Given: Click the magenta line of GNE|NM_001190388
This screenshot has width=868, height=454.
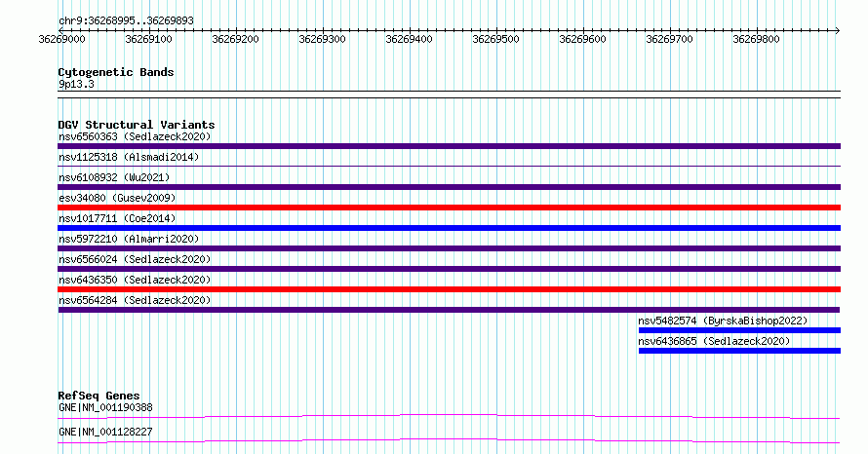Looking at the screenshot, I should tap(449, 416).
